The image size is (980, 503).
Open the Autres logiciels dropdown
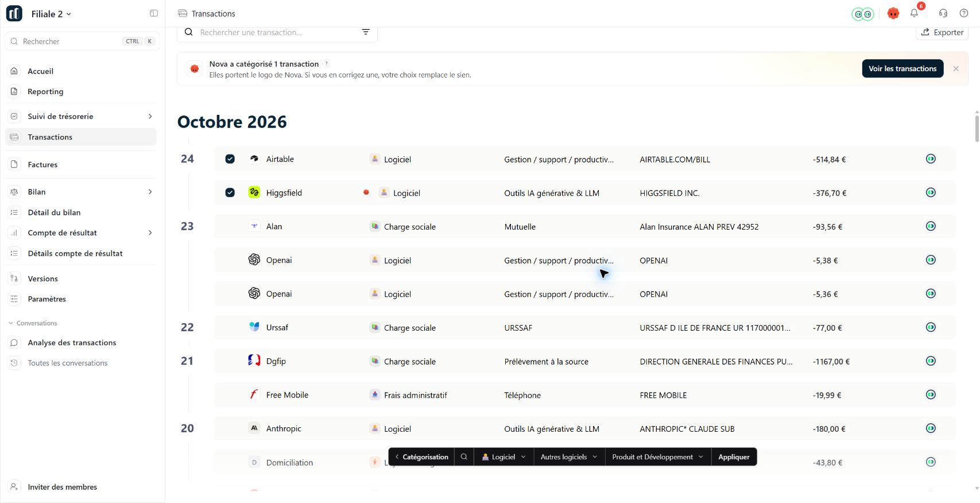pos(568,457)
